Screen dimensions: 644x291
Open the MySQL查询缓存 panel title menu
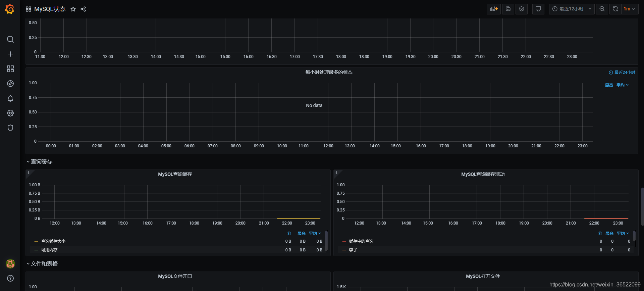[175, 175]
